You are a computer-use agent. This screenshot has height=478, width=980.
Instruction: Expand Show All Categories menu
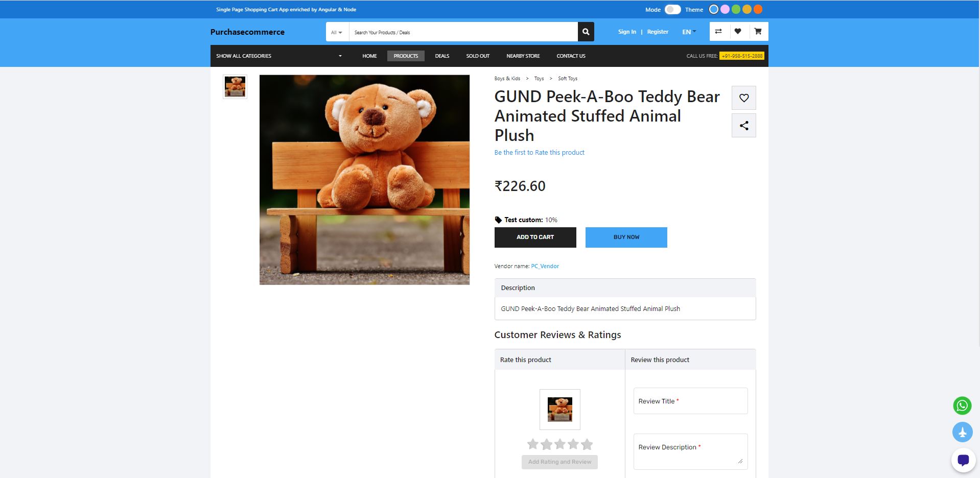tap(279, 56)
